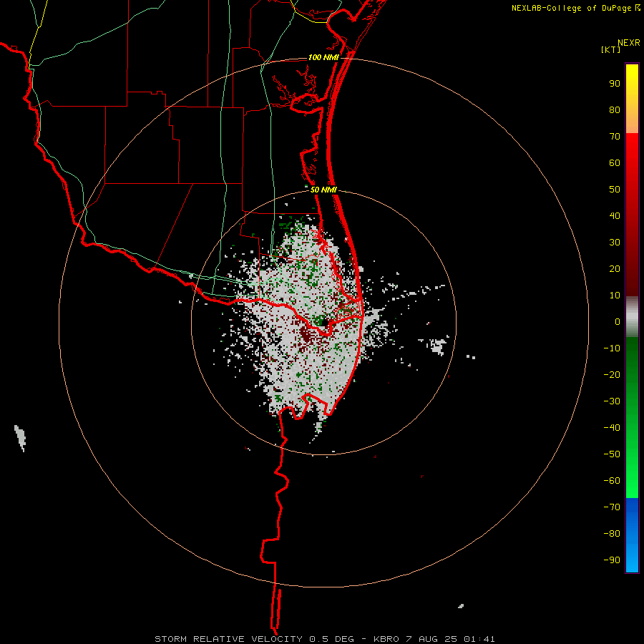The height and width of the screenshot is (644, 644).
Task: Click the [KT] units label
Action: pyautogui.click(x=610, y=49)
